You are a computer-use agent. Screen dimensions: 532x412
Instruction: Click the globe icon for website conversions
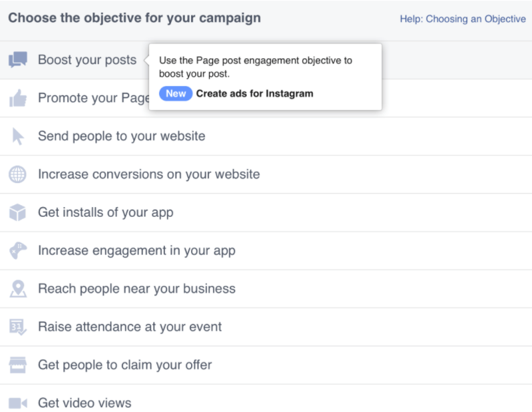pos(18,175)
